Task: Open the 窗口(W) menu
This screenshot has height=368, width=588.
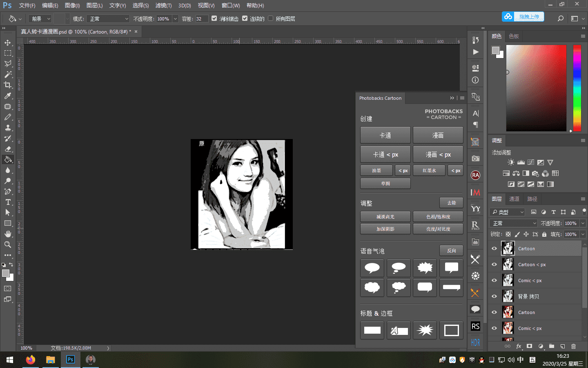Action: (231, 5)
